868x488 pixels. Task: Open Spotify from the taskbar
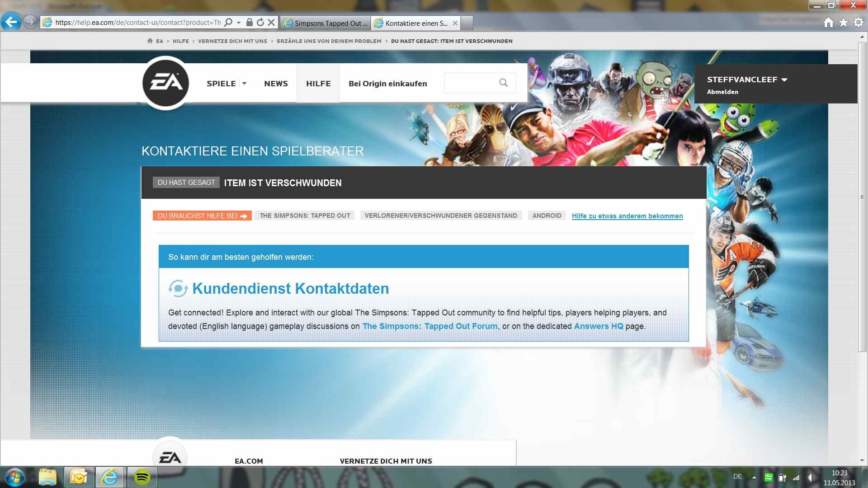[142, 478]
